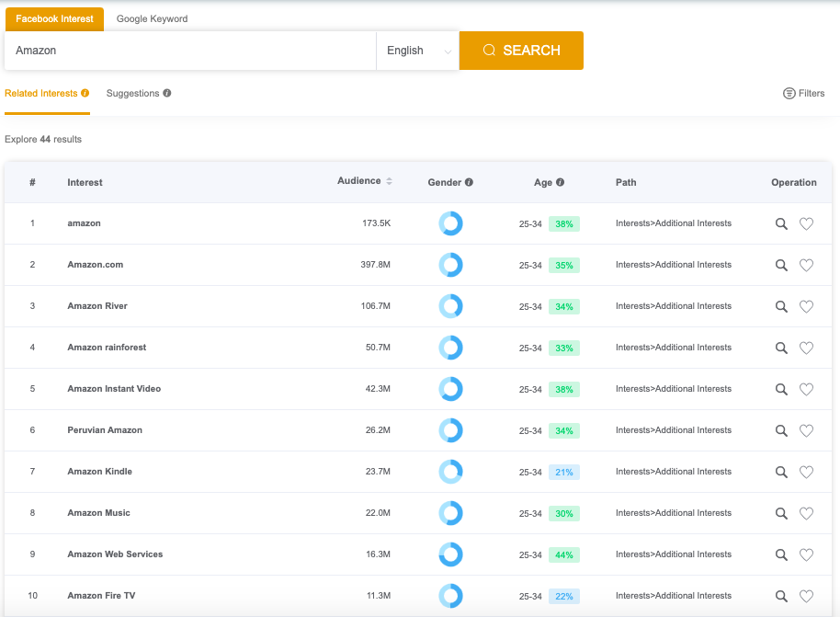Click the 21% age badge for Amazon Kindle
This screenshot has height=617, width=840.
pos(564,473)
